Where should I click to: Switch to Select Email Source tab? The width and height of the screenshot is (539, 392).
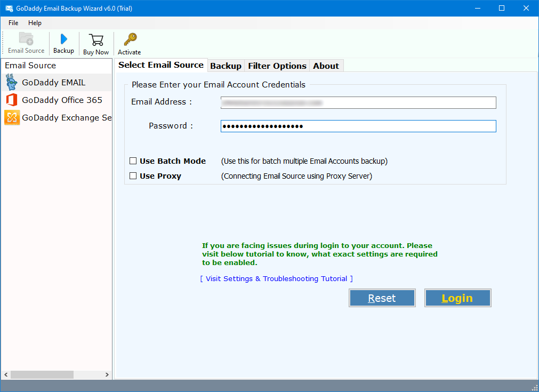click(161, 65)
